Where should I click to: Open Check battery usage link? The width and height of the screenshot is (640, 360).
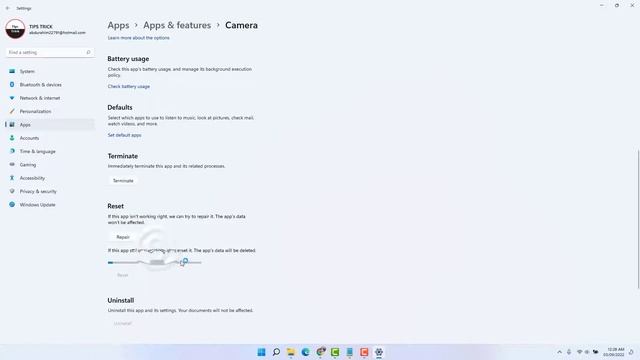pyautogui.click(x=129, y=87)
